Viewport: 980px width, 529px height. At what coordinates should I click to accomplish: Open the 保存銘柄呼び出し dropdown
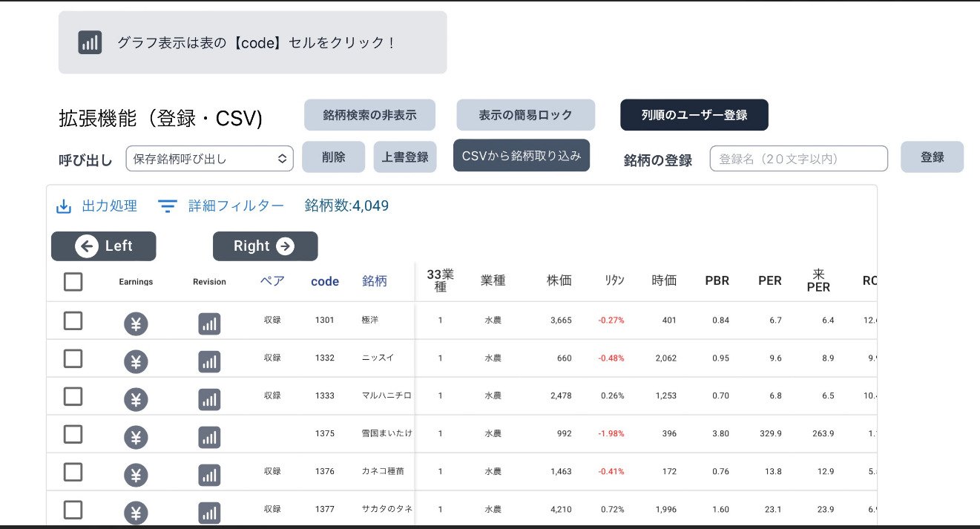(209, 159)
